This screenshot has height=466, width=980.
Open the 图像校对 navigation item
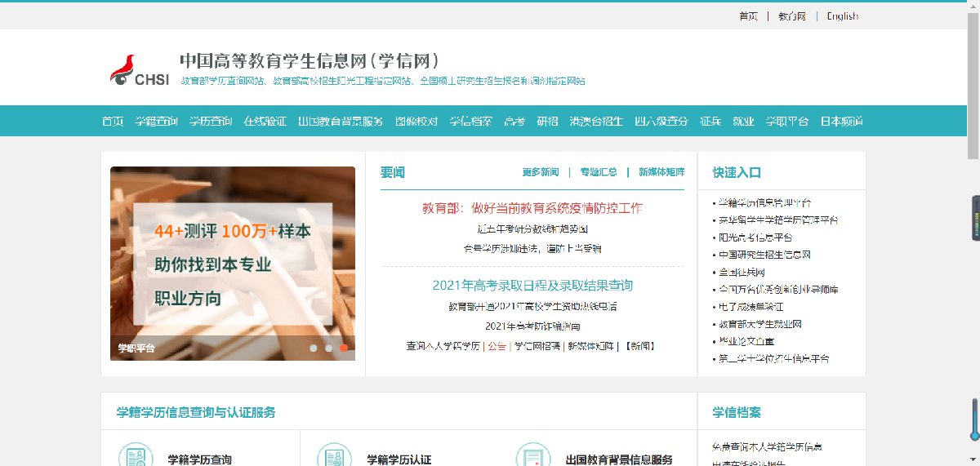pyautogui.click(x=416, y=121)
